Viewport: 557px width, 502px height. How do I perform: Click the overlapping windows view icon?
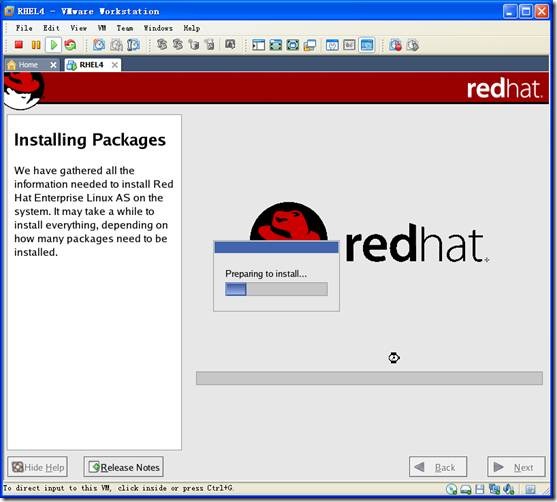click(310, 45)
